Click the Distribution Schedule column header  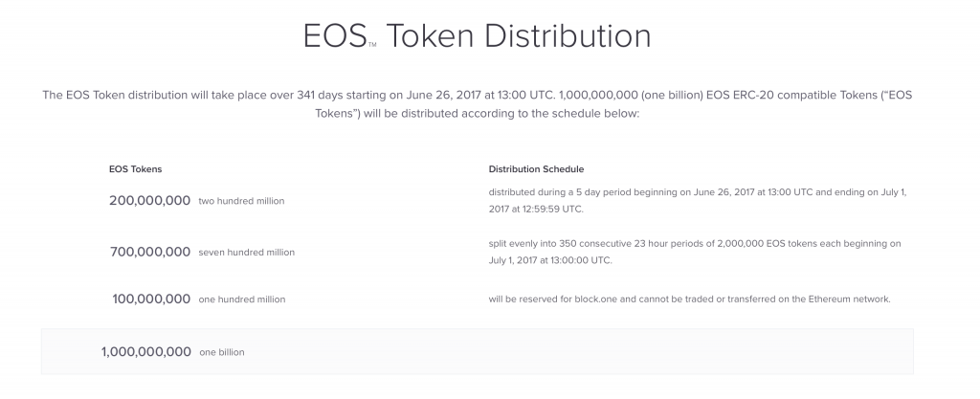point(536,169)
